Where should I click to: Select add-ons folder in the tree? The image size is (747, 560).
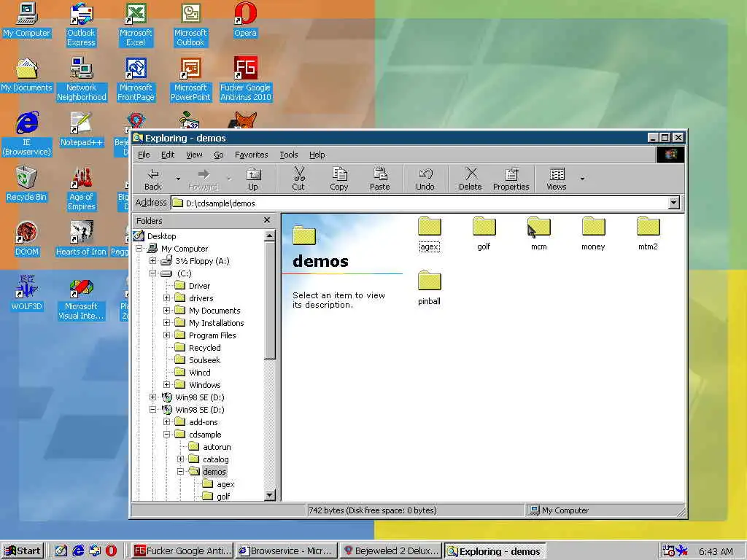coord(204,422)
